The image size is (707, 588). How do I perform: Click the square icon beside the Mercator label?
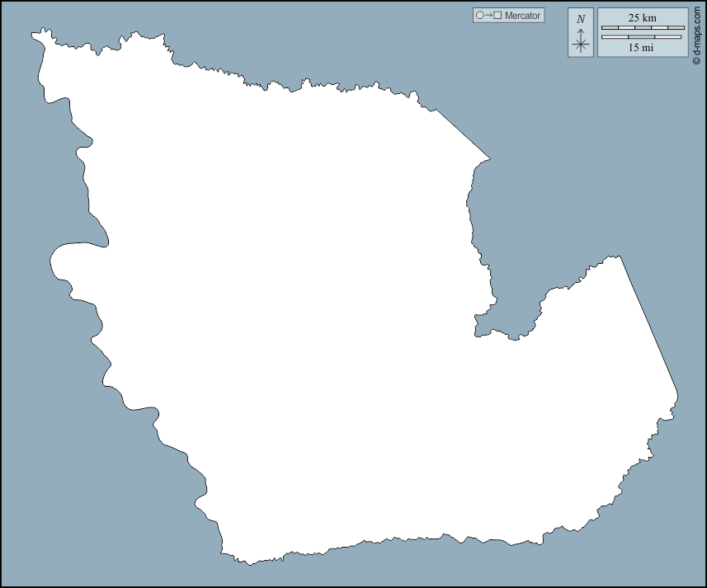click(x=497, y=16)
